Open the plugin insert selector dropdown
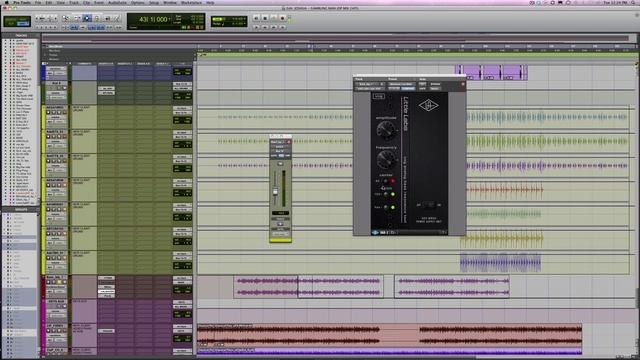This screenshot has height=360, width=640. [369, 89]
